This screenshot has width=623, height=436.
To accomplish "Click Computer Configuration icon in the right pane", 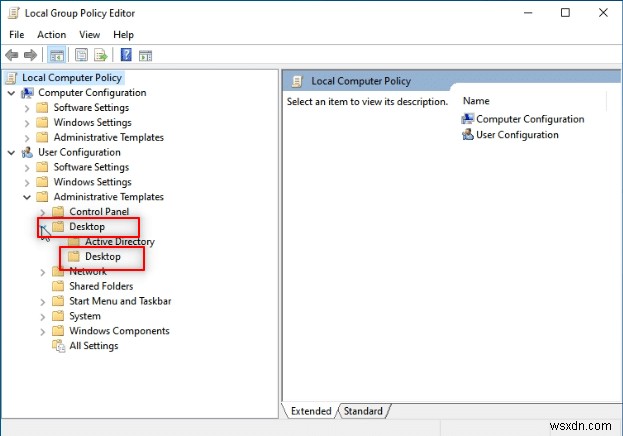I will coord(468,119).
